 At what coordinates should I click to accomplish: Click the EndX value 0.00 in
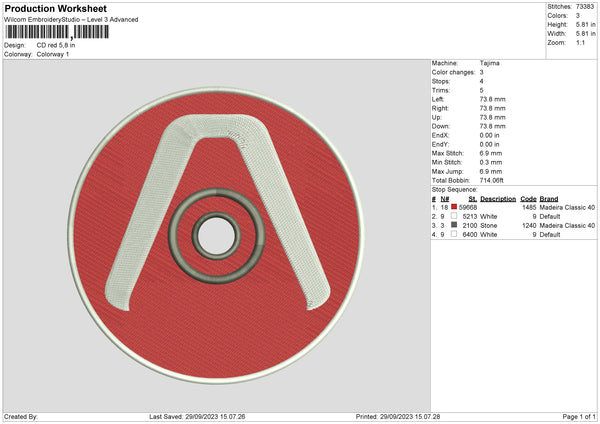tap(489, 135)
